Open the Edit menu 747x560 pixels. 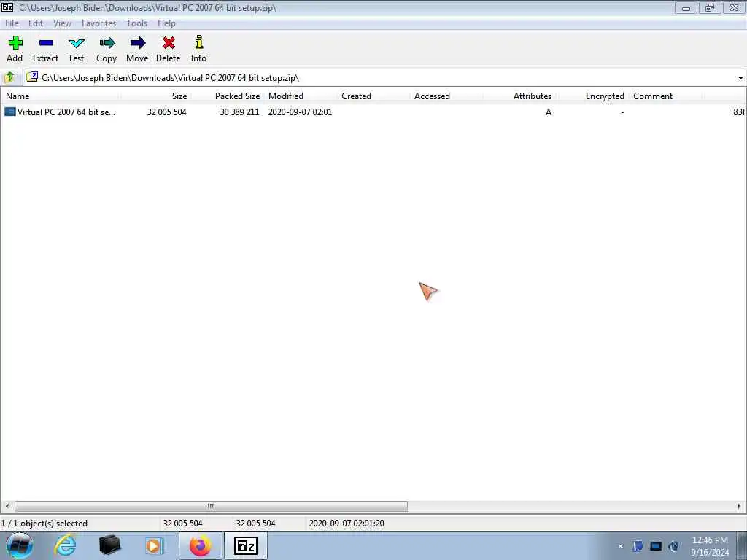[35, 23]
